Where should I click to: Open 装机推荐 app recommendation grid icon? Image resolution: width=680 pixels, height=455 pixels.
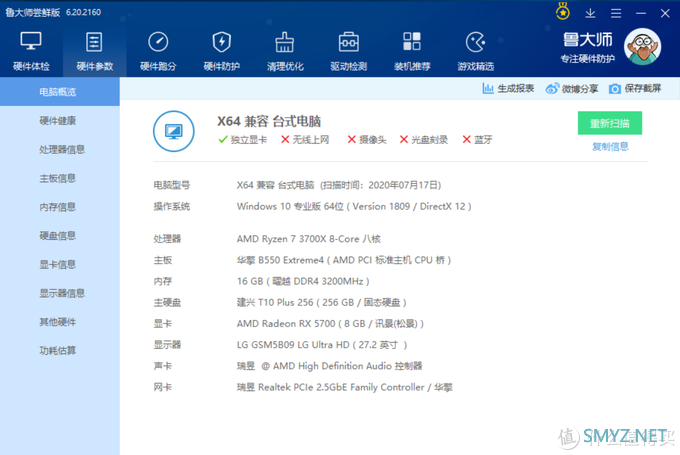412,42
